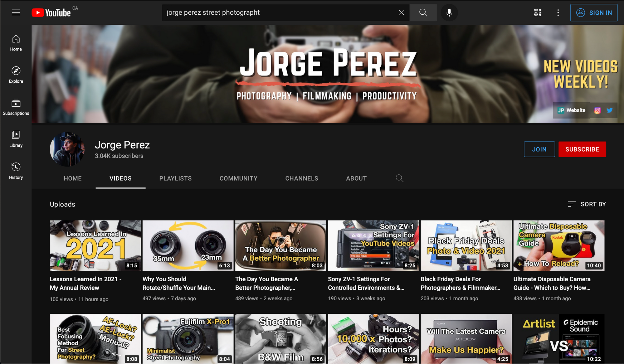Open Subscriptions in sidebar
The image size is (624, 364).
(16, 107)
